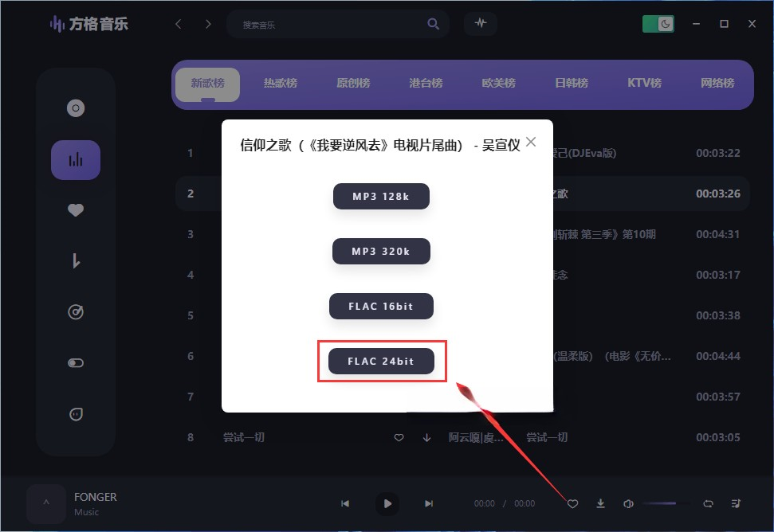Image resolution: width=774 pixels, height=532 pixels.
Task: Choose MP3 320k quality
Action: click(381, 252)
